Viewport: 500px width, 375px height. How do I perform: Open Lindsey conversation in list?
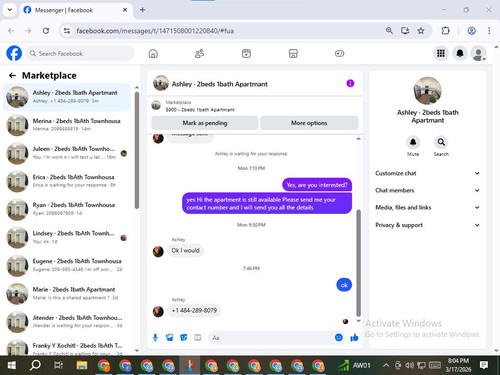coord(67,237)
